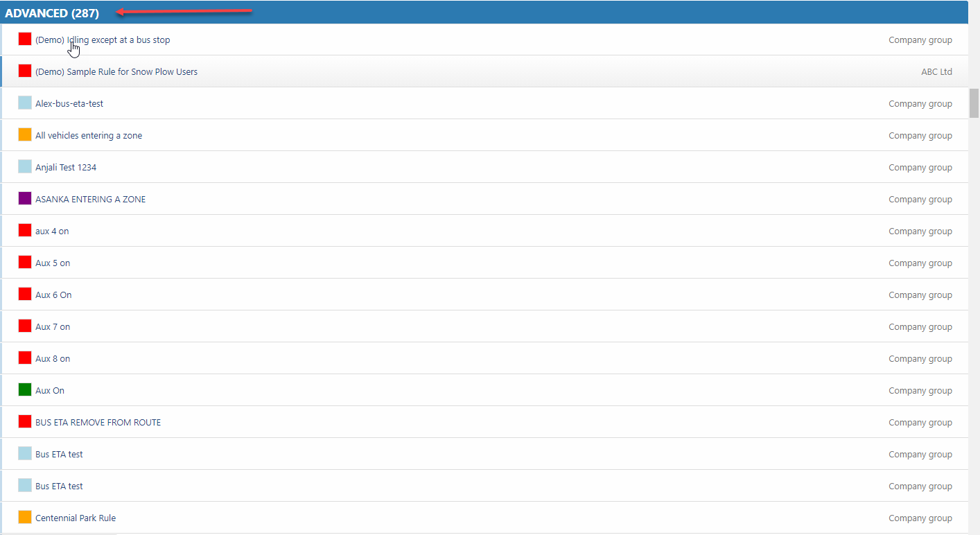Click orange swatch beside Centennial Park Rule
This screenshot has height=535, width=980.
pos(25,517)
